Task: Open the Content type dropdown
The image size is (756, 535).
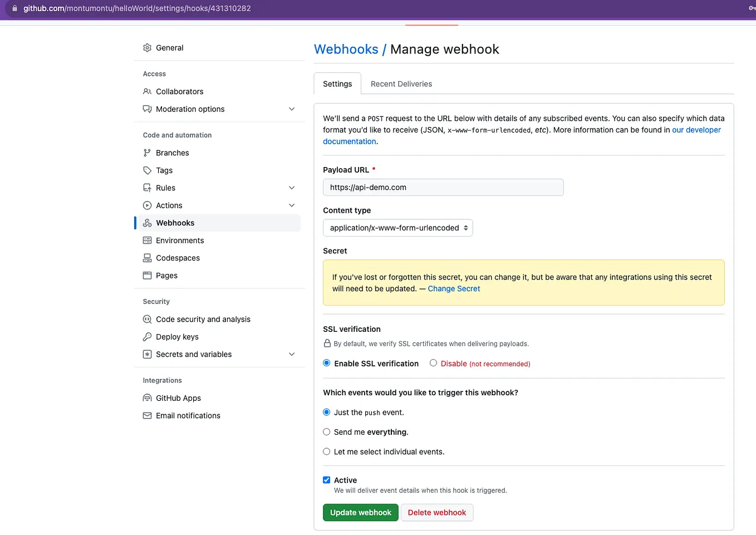Action: click(x=397, y=228)
